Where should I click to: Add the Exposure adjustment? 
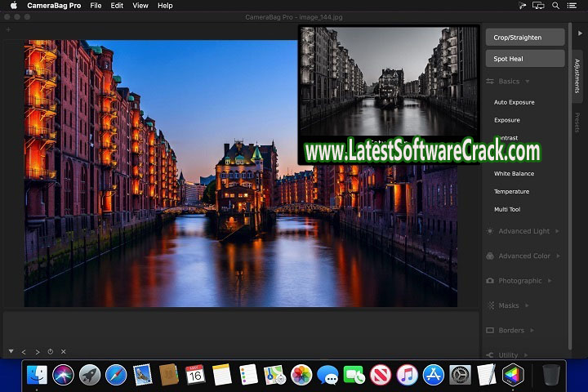pos(507,120)
